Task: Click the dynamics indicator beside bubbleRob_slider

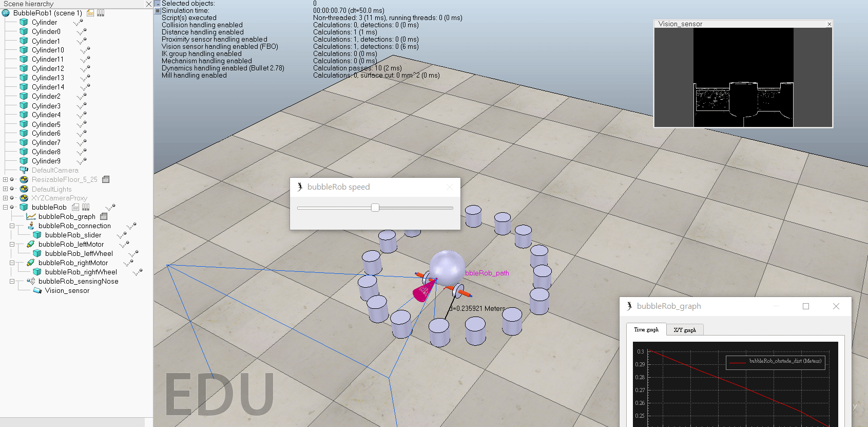Action: tap(122, 235)
